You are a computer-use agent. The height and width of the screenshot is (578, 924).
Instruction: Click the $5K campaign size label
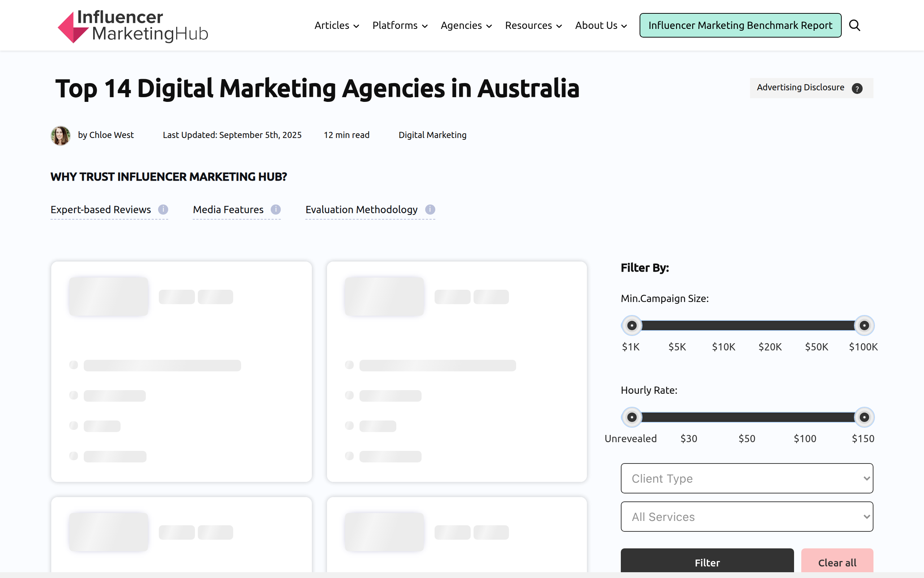[677, 347]
